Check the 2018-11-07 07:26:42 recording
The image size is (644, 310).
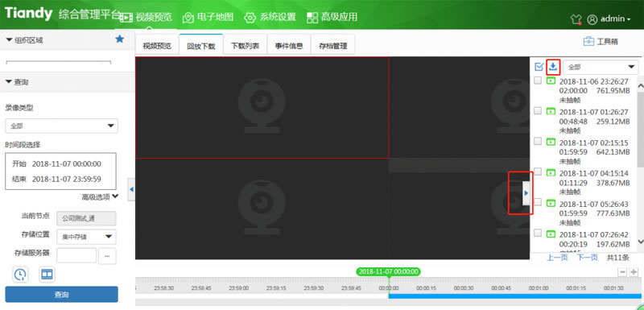point(538,233)
